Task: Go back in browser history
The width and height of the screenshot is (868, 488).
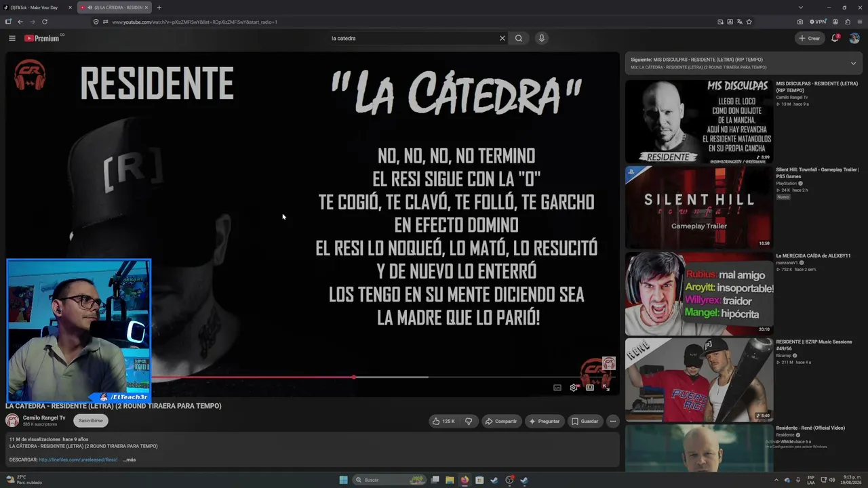Action: pos(20,22)
